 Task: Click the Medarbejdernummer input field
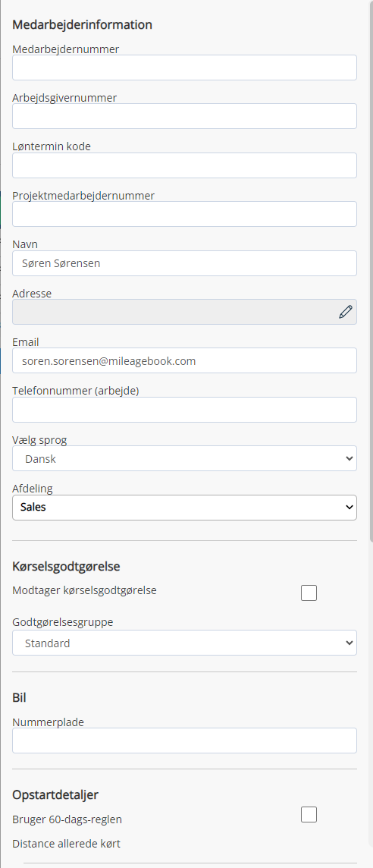184,68
